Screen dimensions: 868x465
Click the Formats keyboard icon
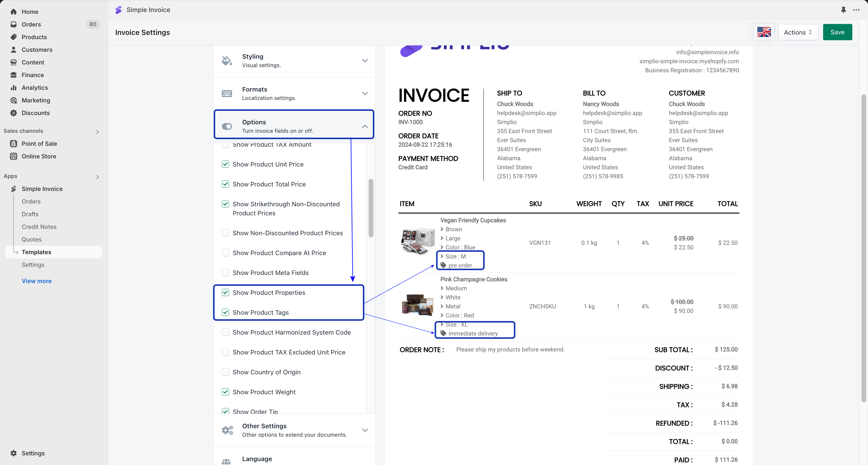click(x=227, y=94)
